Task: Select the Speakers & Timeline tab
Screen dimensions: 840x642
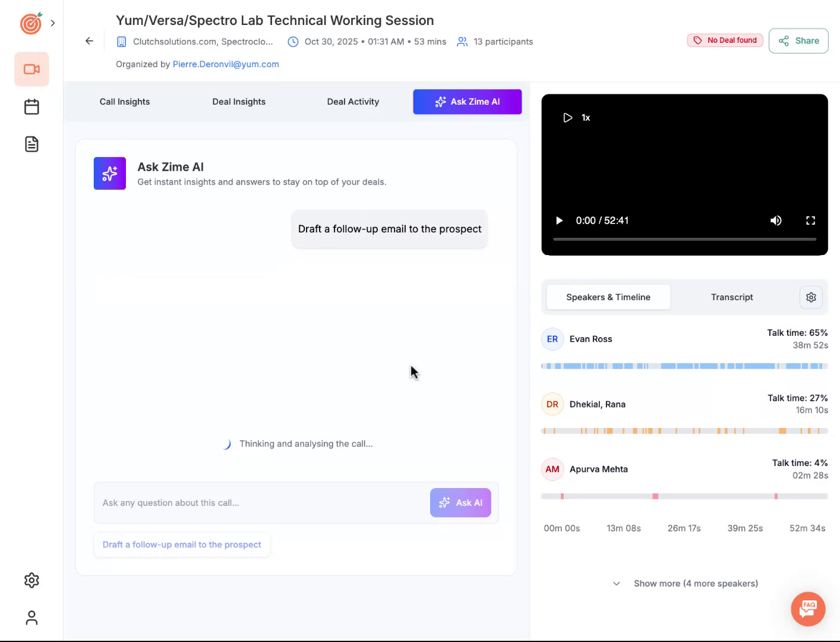Action: 608,297
